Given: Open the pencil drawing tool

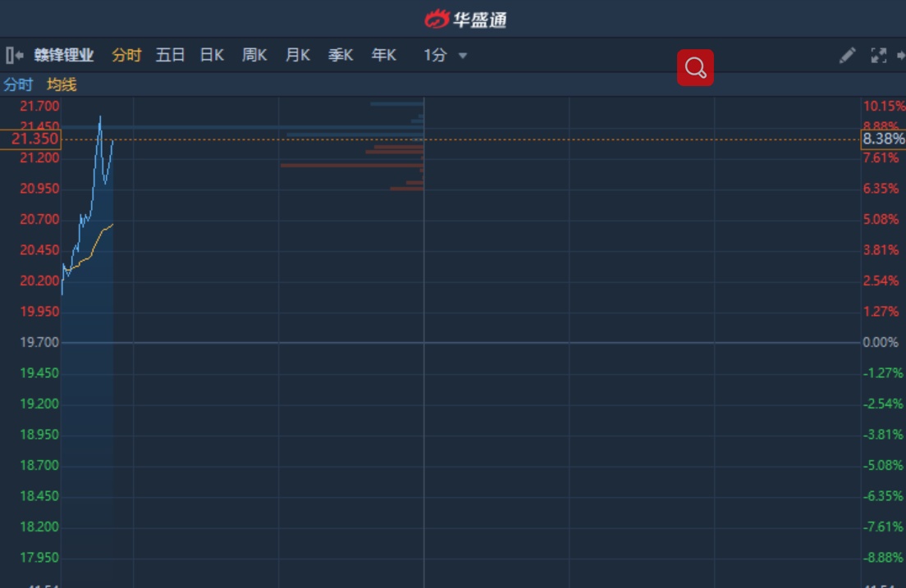Looking at the screenshot, I should click(x=847, y=56).
